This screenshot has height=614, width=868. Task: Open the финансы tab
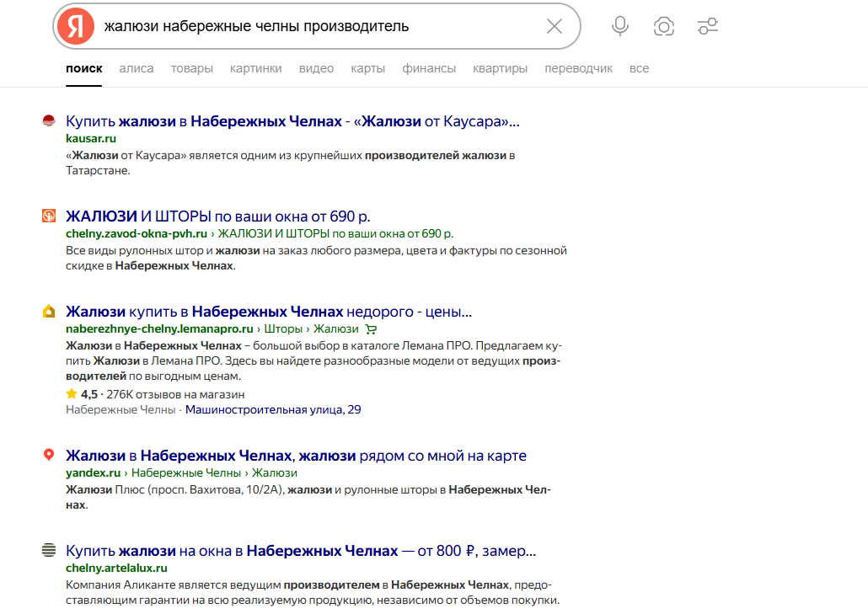point(429,68)
